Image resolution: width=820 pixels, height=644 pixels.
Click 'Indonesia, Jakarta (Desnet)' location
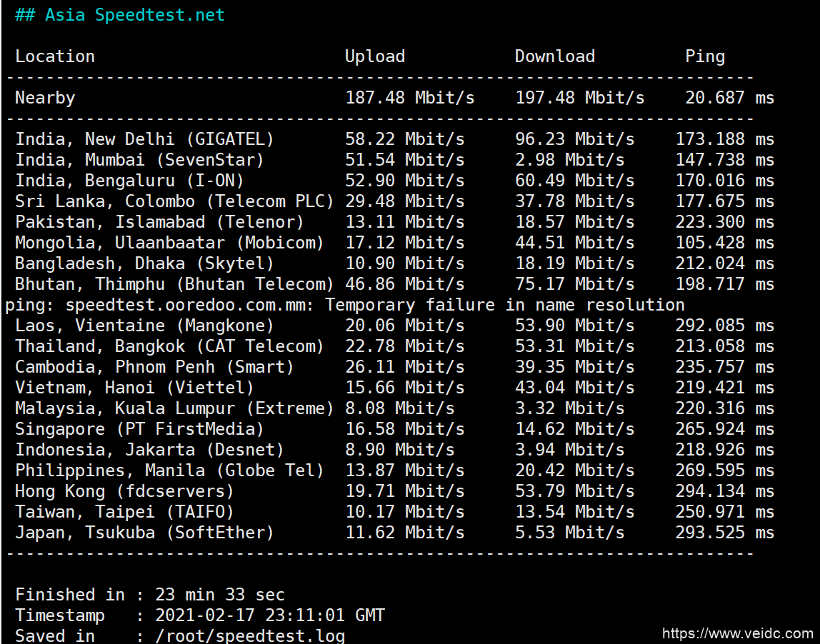point(149,450)
